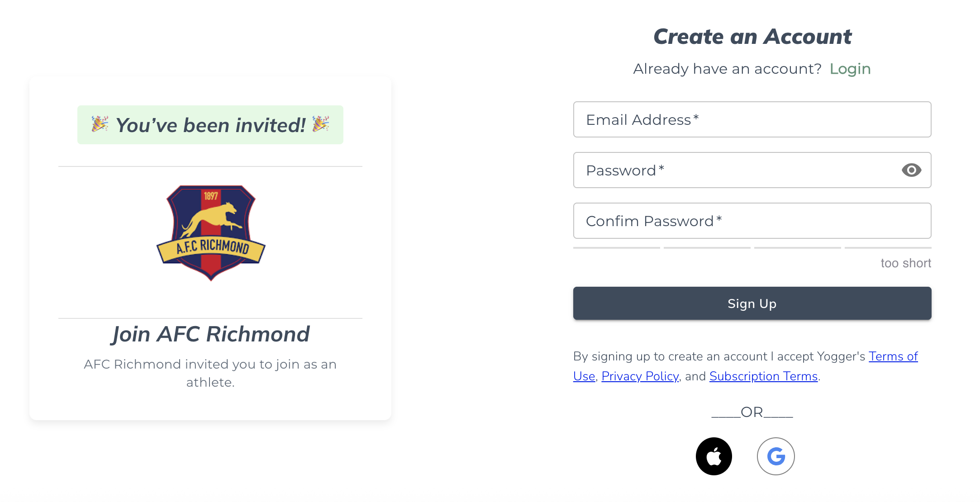
Task: Go to the Login link
Action: (x=850, y=69)
